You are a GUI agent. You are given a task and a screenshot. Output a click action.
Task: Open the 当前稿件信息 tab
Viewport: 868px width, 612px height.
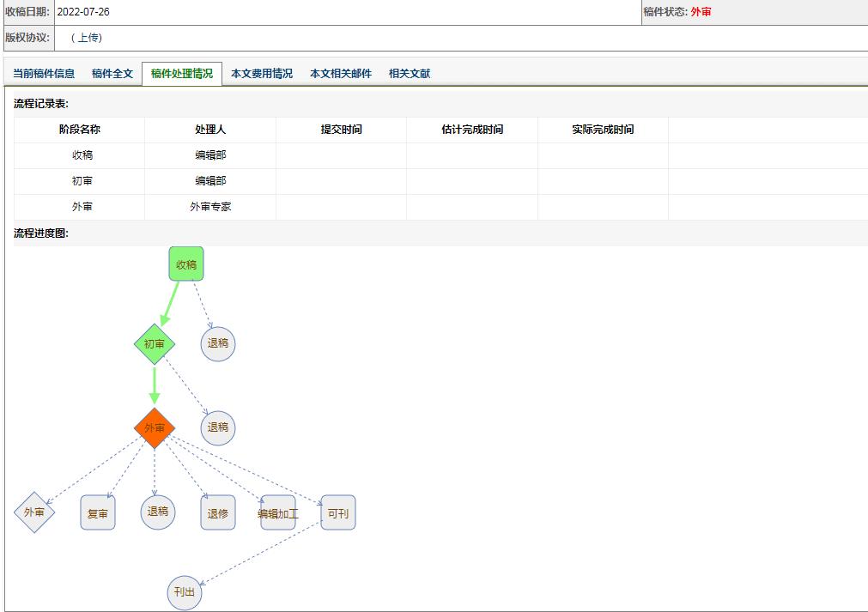coord(44,74)
